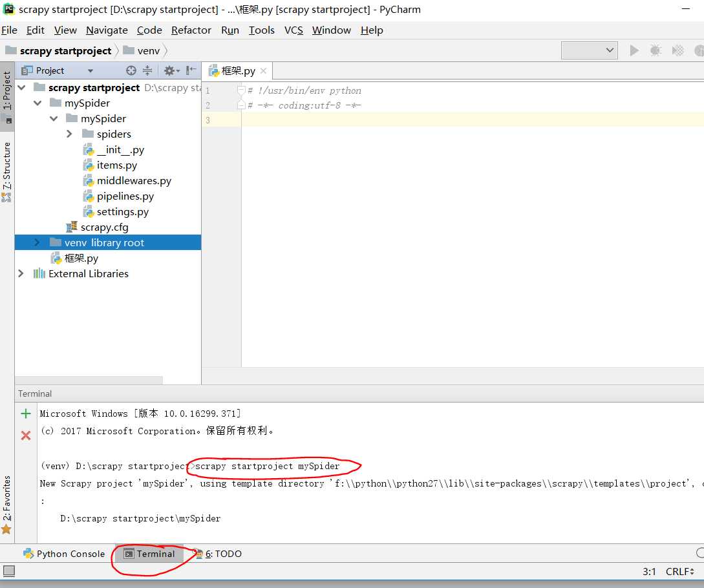
Task: Click Run with Coverage icon
Action: (x=677, y=50)
